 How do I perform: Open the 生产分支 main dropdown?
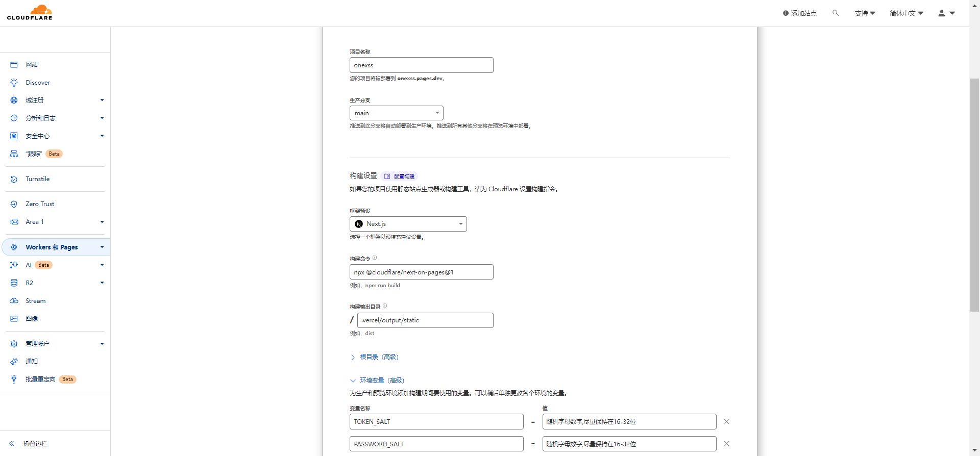click(397, 113)
